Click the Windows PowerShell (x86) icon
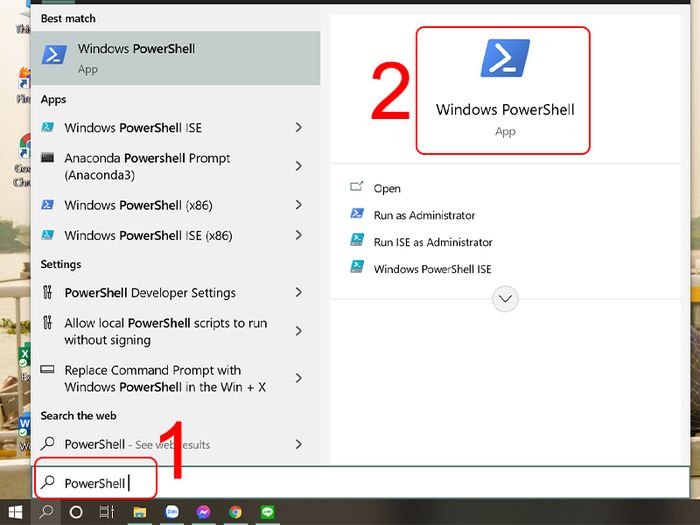This screenshot has width=700, height=525. click(48, 204)
